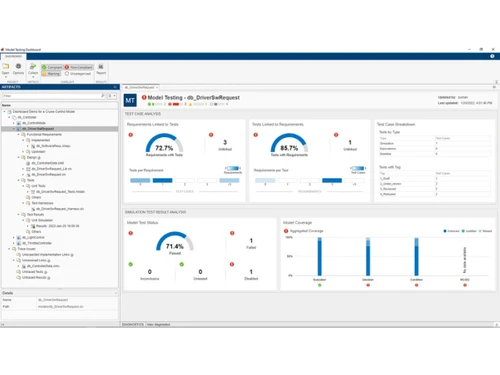Select the Unresolved Links item
This screenshot has height=375, width=500.
tap(34, 260)
